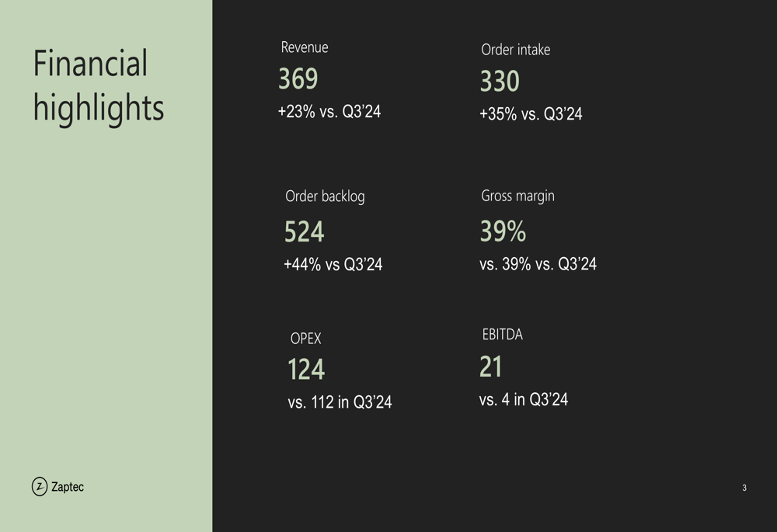Select the backlog figure 524
This screenshot has width=777, height=532.
304,232
